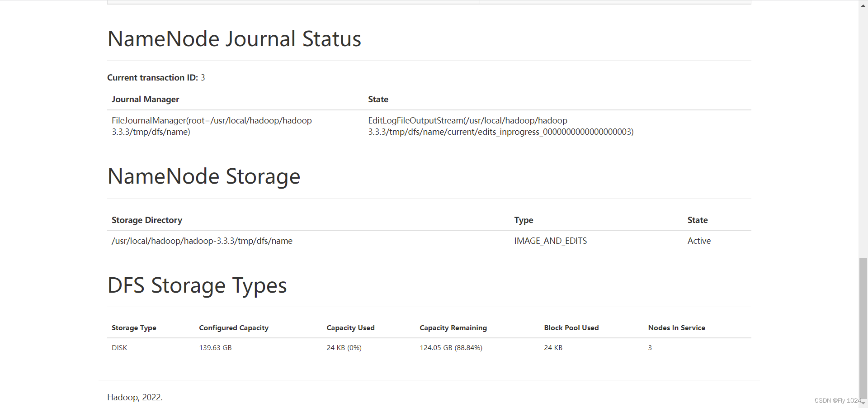868x408 pixels.
Task: Select the /usr/local/hadoop/hadoop-3.3.3/tmp/dfs/name directory cell
Action: [x=202, y=241]
